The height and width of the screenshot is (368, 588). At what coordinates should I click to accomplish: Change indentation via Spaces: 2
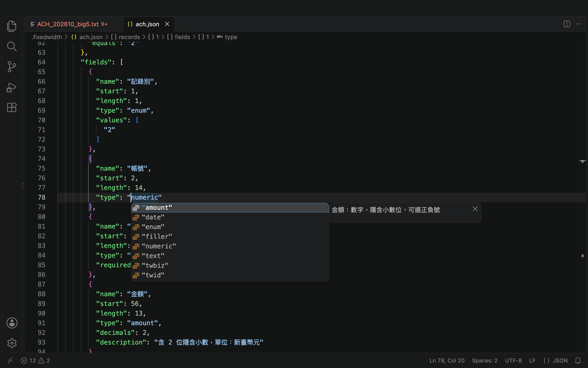(x=484, y=360)
